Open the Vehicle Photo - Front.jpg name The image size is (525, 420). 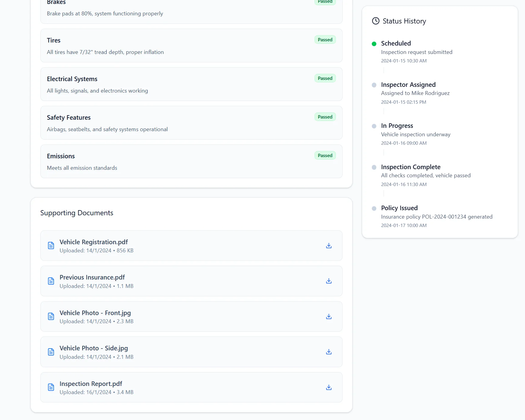pyautogui.click(x=95, y=313)
